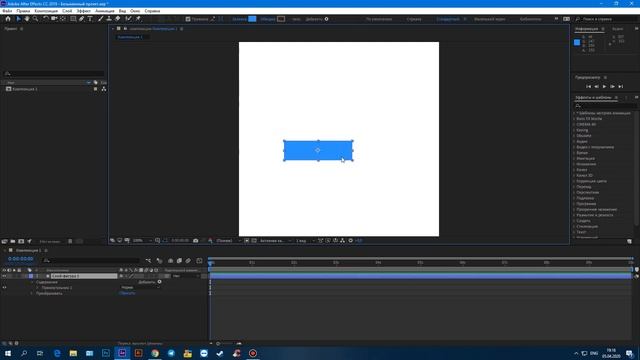The image size is (640, 360).
Task: Open the blend mode Normal dropdown
Action: click(140, 288)
